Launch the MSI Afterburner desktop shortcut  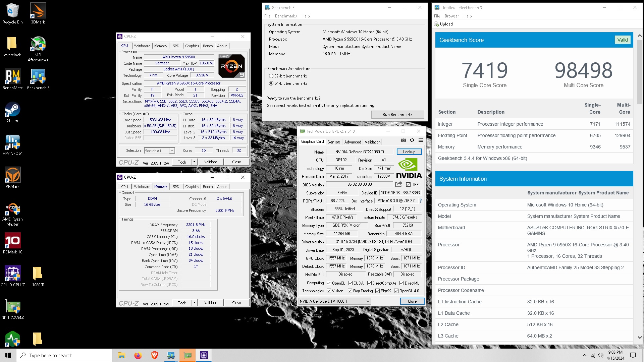(38, 49)
